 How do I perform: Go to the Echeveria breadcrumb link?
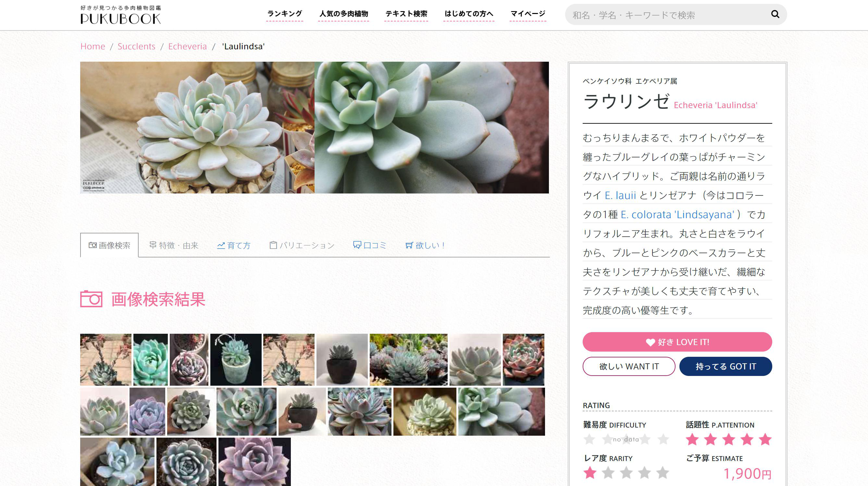pos(187,46)
